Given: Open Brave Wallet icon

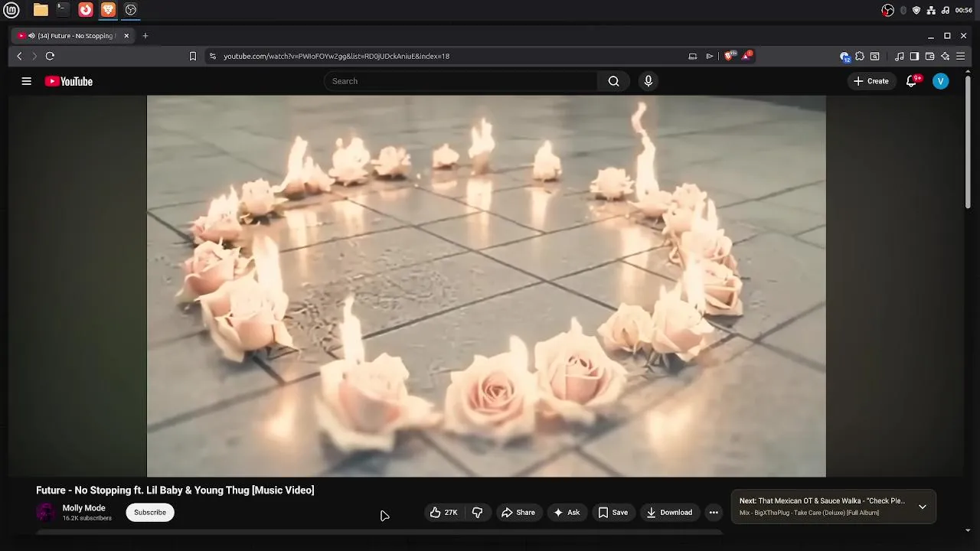Looking at the screenshot, I should click(929, 56).
